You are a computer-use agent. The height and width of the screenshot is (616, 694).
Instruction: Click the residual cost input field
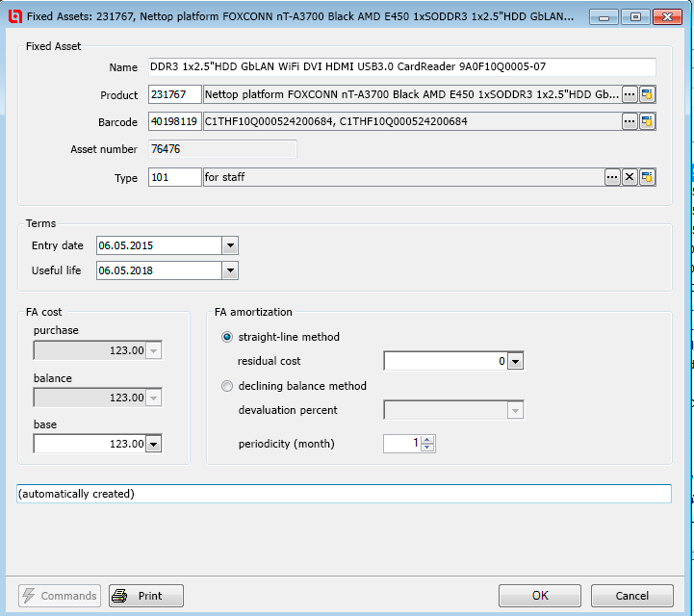(446, 362)
